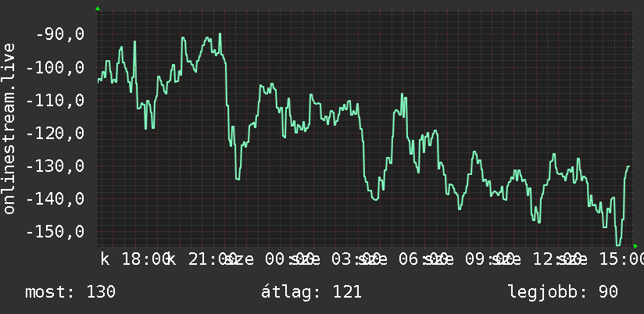Click the green arrow ending the x-axis
The width and height of the screenshot is (644, 314).
point(635,246)
